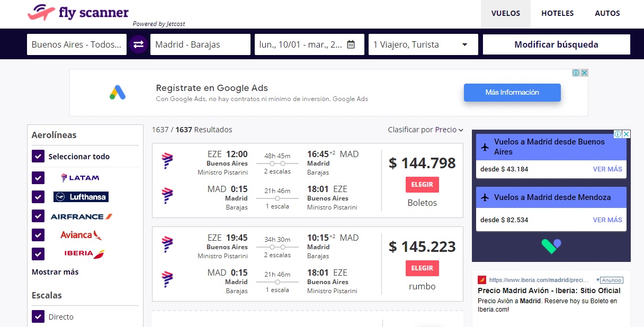This screenshot has width=644, height=327.
Task: Click the Lufthansa airline logo filter
Action: coord(81,197)
